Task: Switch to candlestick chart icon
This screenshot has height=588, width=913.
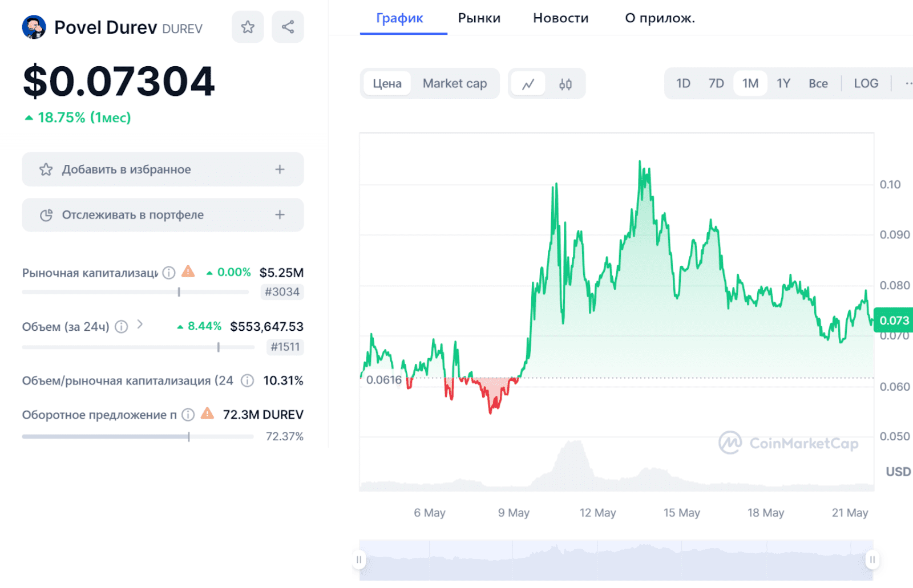Action: [565, 84]
